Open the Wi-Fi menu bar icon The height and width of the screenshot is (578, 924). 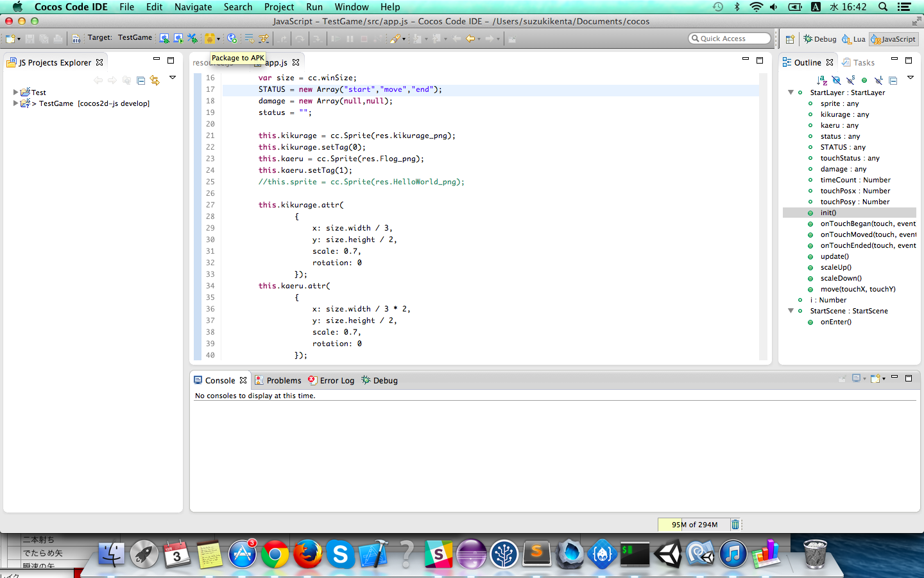point(757,7)
